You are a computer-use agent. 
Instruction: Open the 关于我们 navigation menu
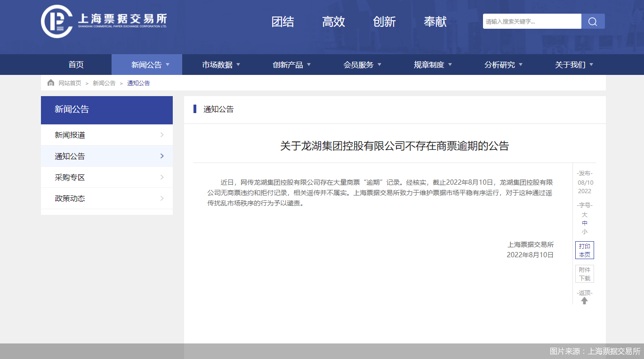coord(571,65)
